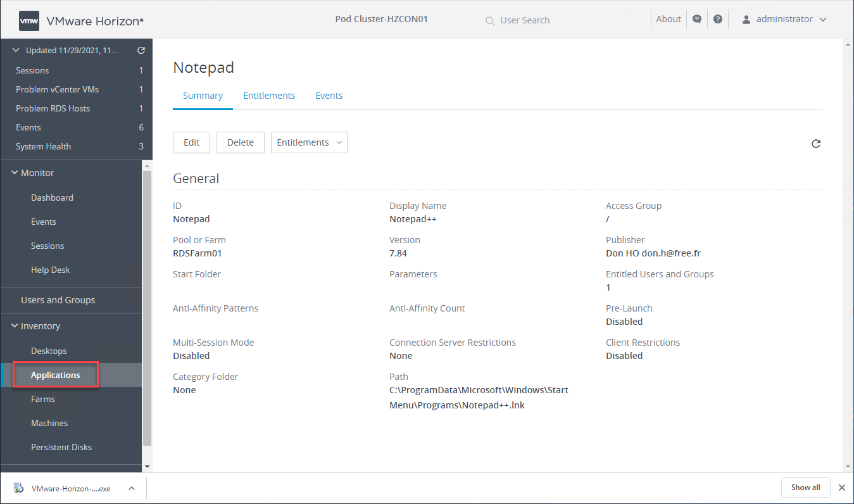Click the sidebar vertical scrollbar
The width and height of the screenshot is (854, 504).
coord(148,307)
